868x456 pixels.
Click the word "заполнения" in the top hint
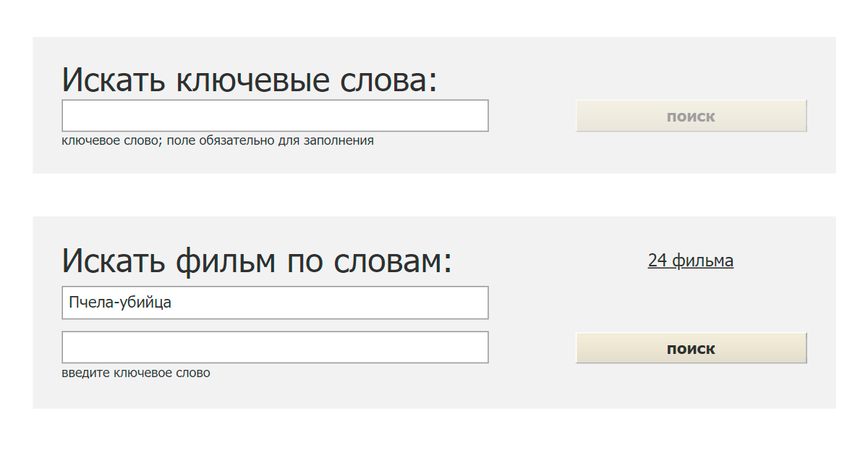click(x=339, y=140)
